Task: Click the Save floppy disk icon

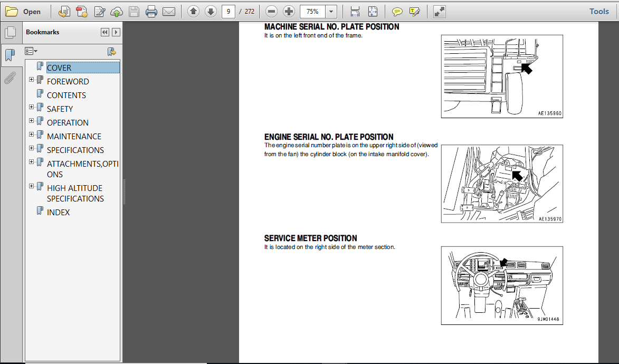Action: (x=134, y=12)
